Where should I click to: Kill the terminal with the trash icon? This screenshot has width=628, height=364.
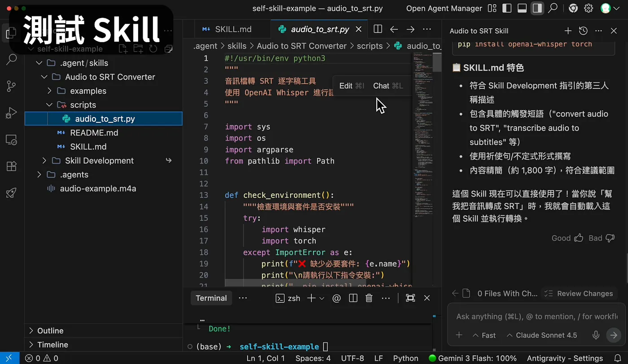coord(369,298)
